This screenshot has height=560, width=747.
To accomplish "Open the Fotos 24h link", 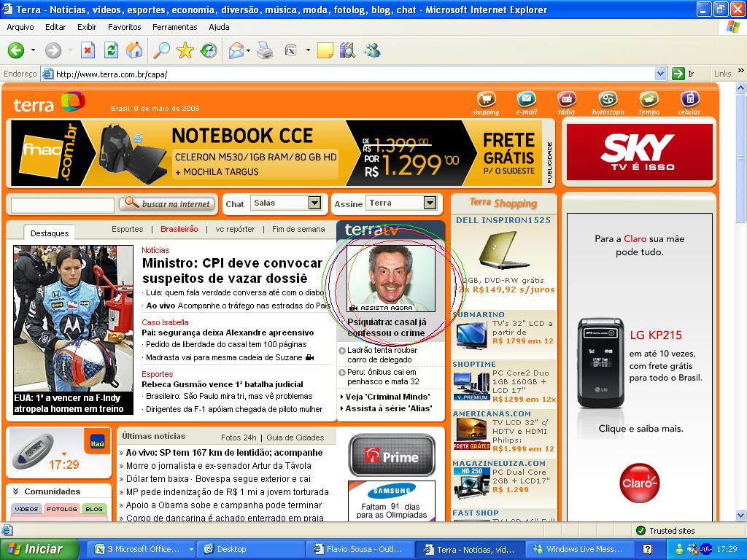I will 239,437.
